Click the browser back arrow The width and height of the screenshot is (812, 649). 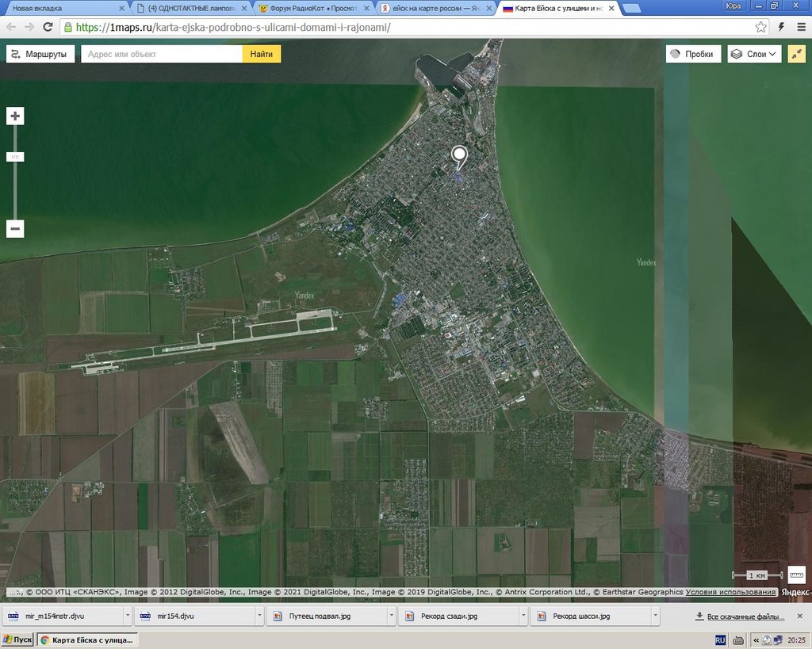[x=11, y=27]
